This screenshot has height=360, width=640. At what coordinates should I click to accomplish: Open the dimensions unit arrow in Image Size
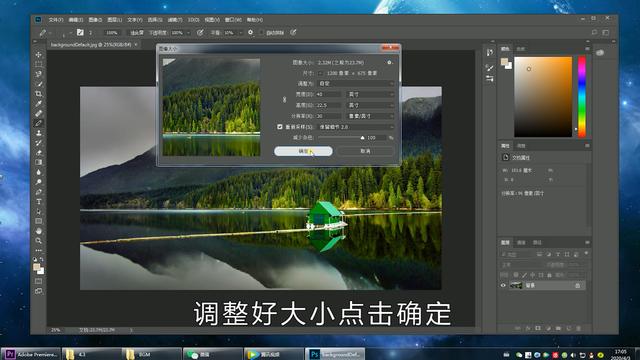tap(320, 73)
